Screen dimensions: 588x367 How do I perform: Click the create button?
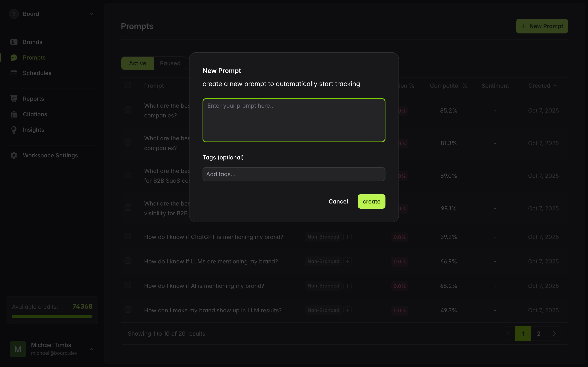coord(371,201)
